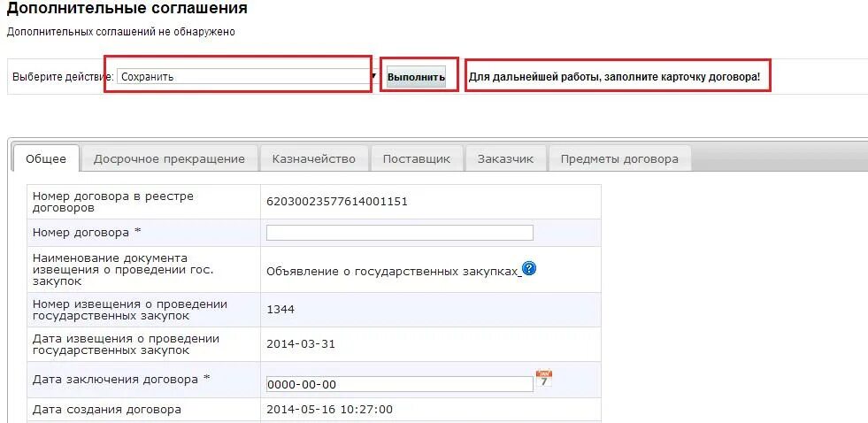The image size is (868, 423).
Task: Select notice date 2014-03-31
Action: [301, 344]
